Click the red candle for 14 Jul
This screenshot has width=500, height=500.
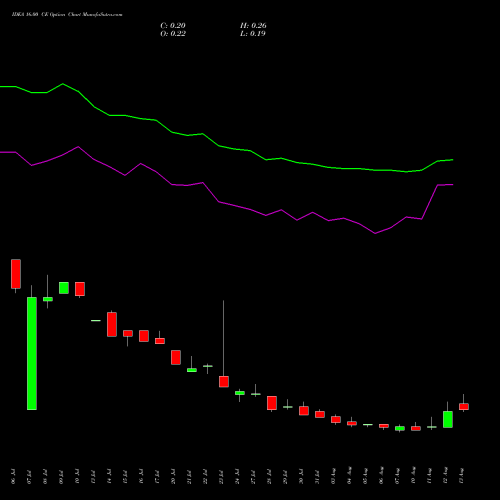pos(112,324)
